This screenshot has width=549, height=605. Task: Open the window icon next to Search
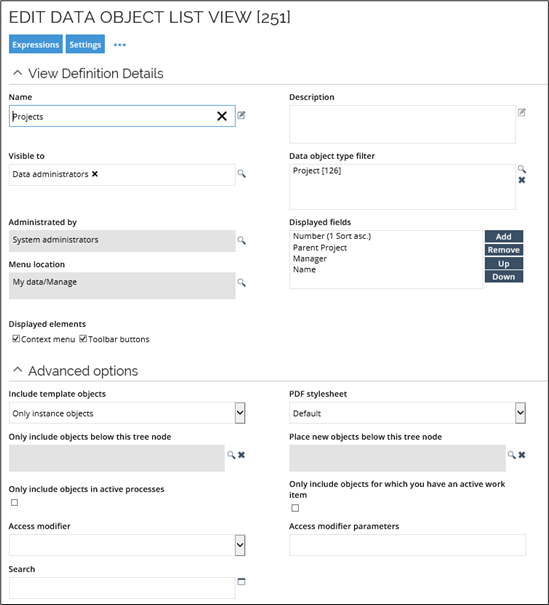[242, 581]
